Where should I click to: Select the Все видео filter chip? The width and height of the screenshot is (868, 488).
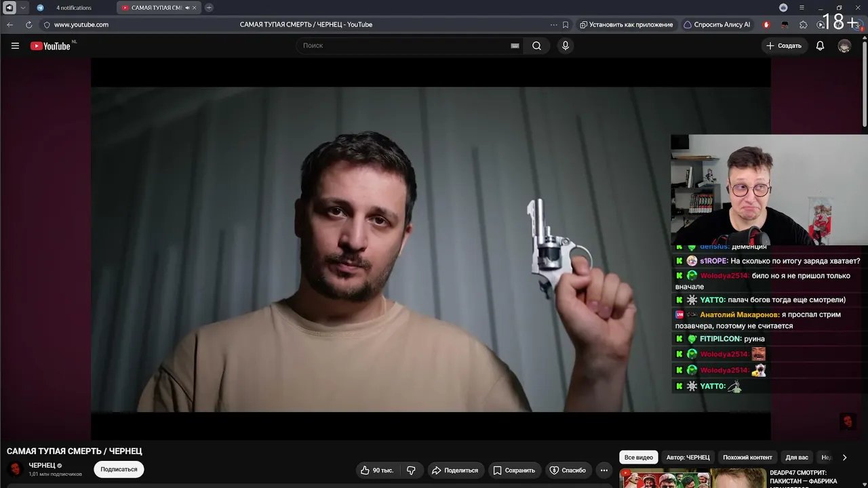pyautogui.click(x=639, y=457)
